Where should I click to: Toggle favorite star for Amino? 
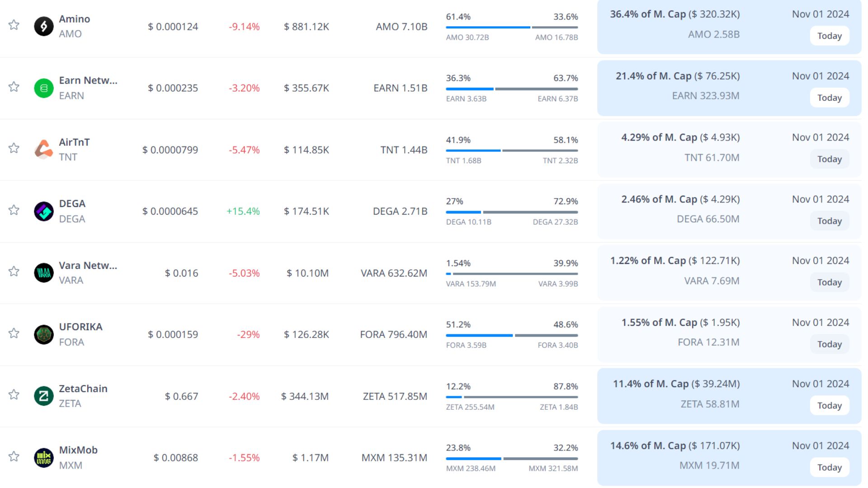coord(14,25)
